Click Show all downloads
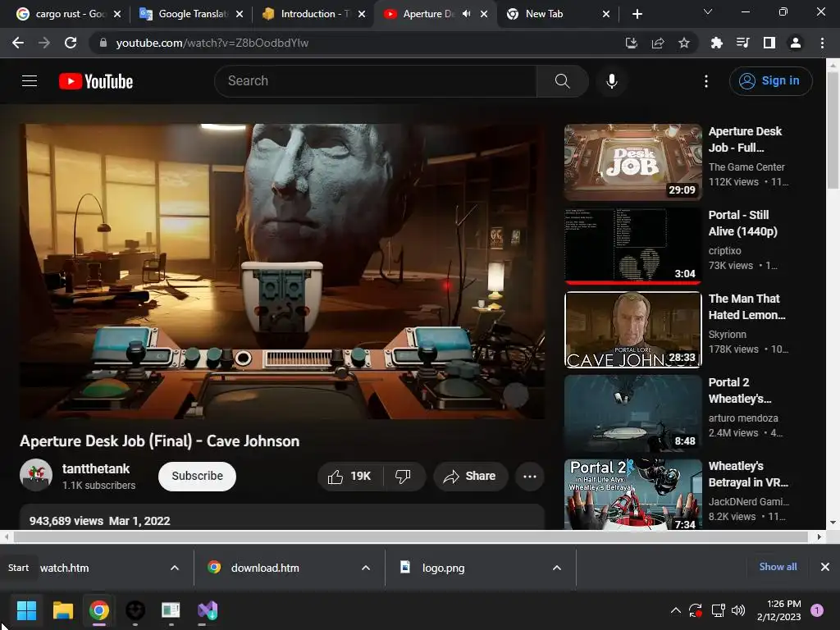The height and width of the screenshot is (630, 840). coord(778,567)
